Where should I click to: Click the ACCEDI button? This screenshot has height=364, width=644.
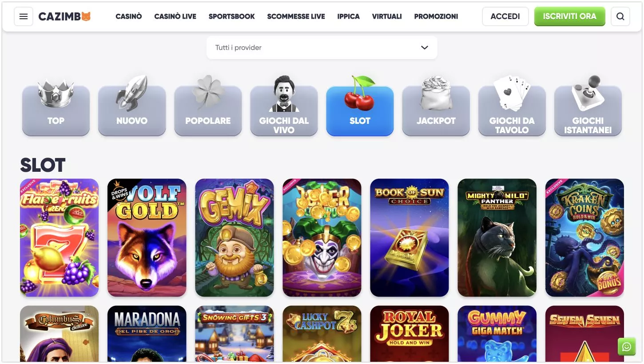point(505,16)
